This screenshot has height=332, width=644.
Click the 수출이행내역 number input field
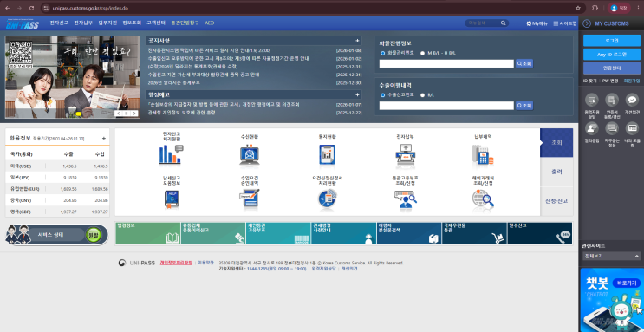[446, 106]
